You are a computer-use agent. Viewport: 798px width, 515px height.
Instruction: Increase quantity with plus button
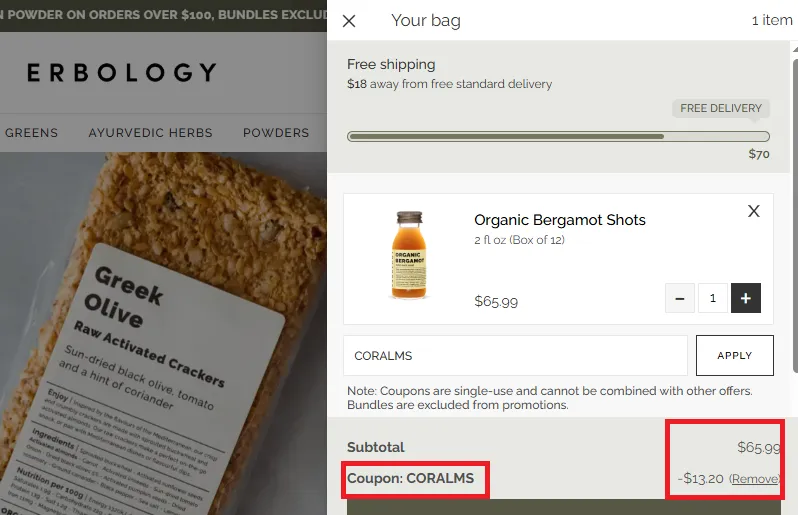pos(746,298)
